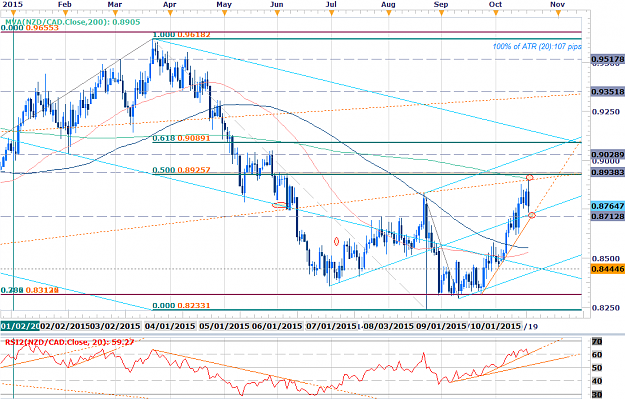The image size is (625, 399).
Task: Click the orange marker under Jun
Action: [277, 13]
